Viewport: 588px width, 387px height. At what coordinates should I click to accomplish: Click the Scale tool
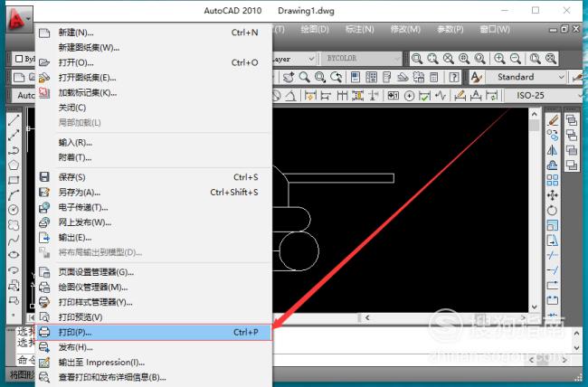(553, 225)
